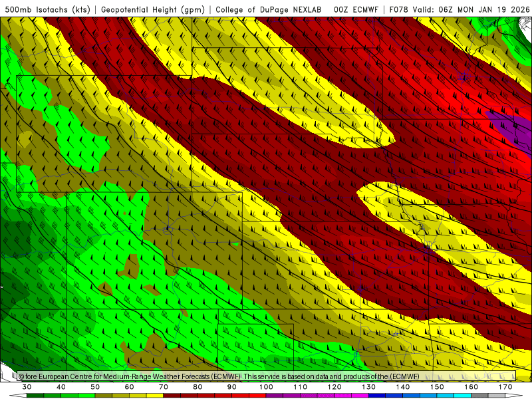This screenshot has height=399, width=532.
Task: Click the left arrow end of the color bar
Action: [19, 396]
